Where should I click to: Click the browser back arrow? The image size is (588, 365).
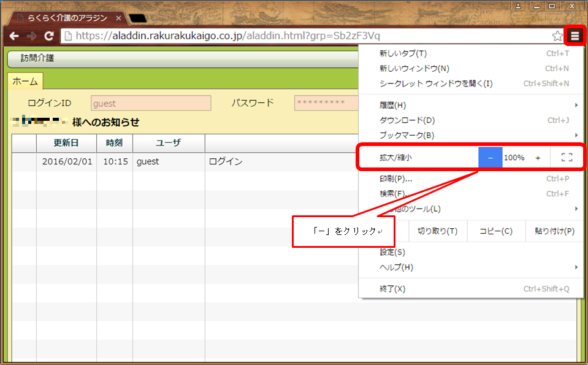coord(13,36)
